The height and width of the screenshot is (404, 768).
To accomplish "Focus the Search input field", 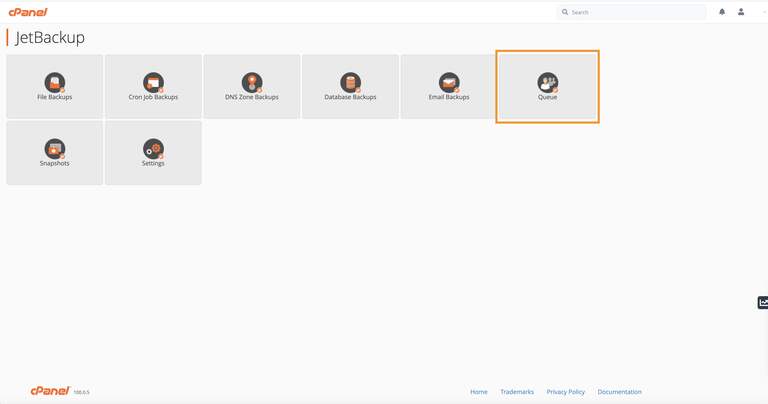I will pyautogui.click(x=632, y=12).
